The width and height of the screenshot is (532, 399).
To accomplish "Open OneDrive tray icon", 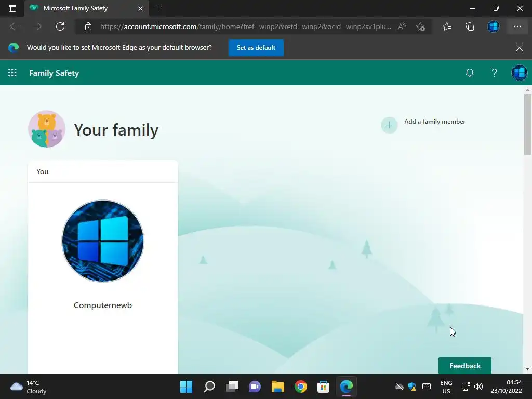I will 400,387.
